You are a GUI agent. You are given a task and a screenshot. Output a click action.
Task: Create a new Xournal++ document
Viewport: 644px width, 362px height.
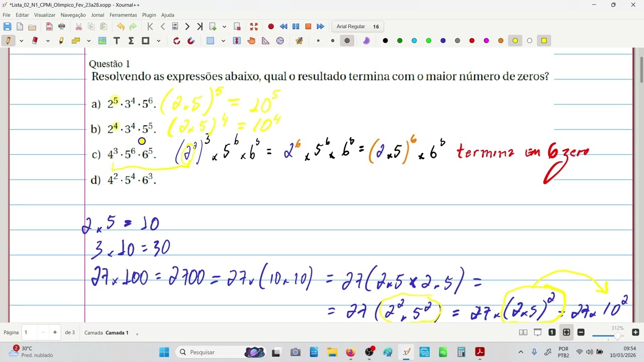coord(20,27)
